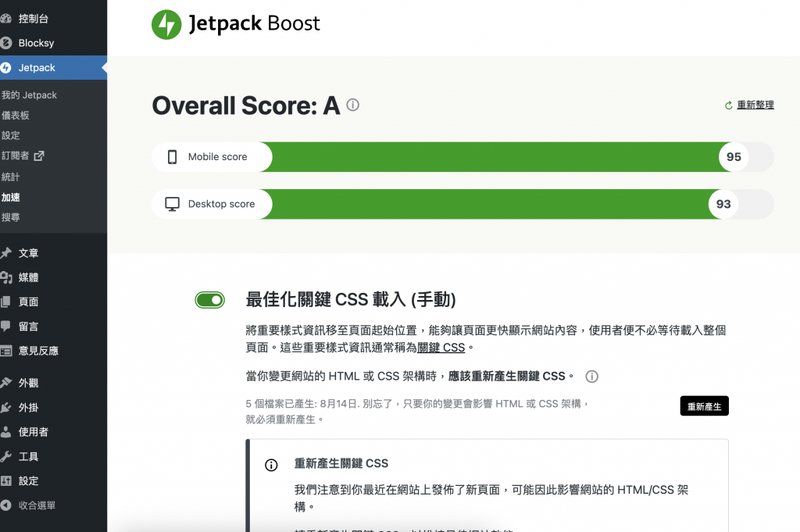Open the 關鍵 CSS link
Viewport: 800px width, 532px height.
coord(441,348)
